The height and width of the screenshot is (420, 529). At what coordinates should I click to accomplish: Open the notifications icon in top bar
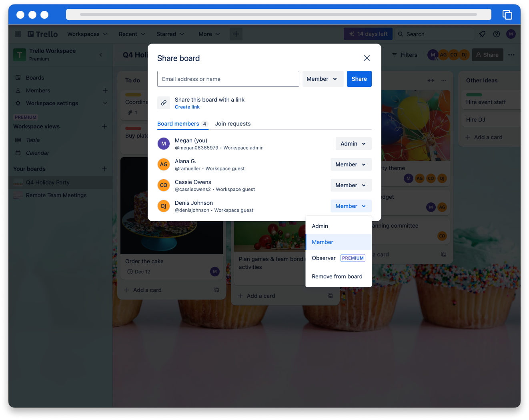click(x=482, y=34)
